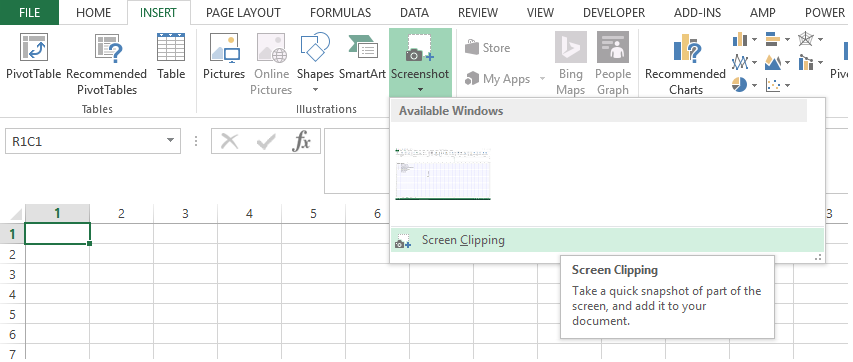Open the DEVELOPER tab

point(614,13)
